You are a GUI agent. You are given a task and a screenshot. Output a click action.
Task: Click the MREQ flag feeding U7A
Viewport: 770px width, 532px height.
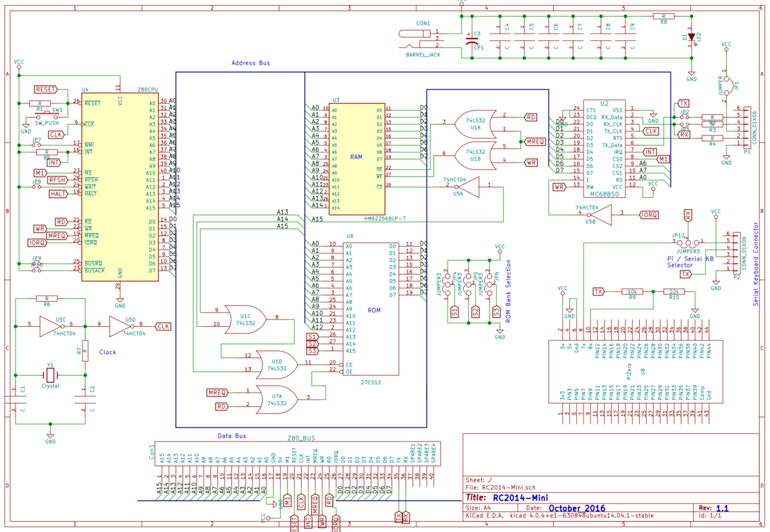pos(216,392)
